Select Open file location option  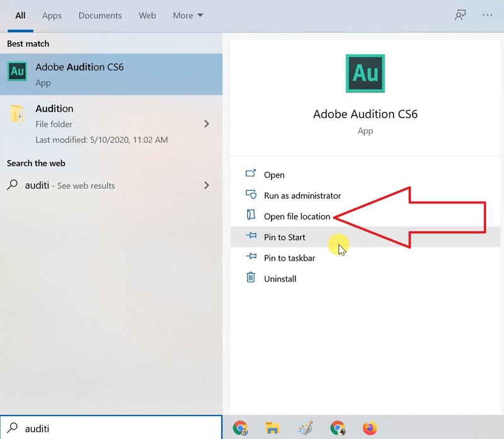297,216
